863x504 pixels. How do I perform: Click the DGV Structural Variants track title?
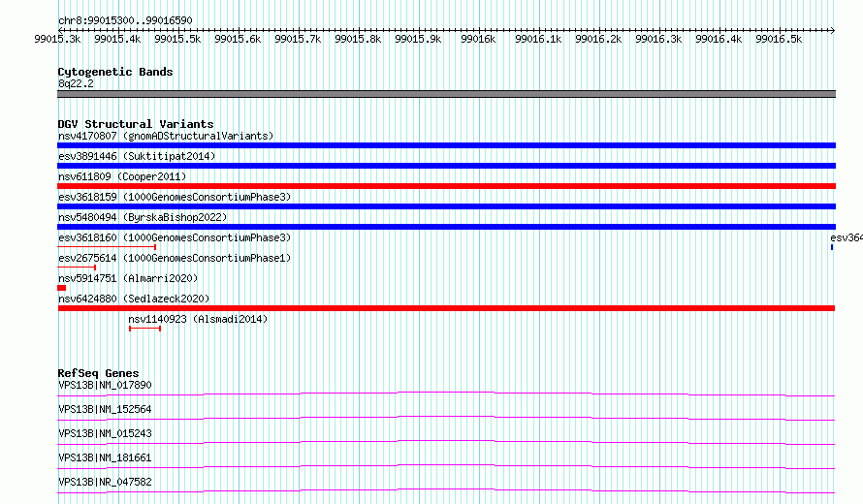136,124
